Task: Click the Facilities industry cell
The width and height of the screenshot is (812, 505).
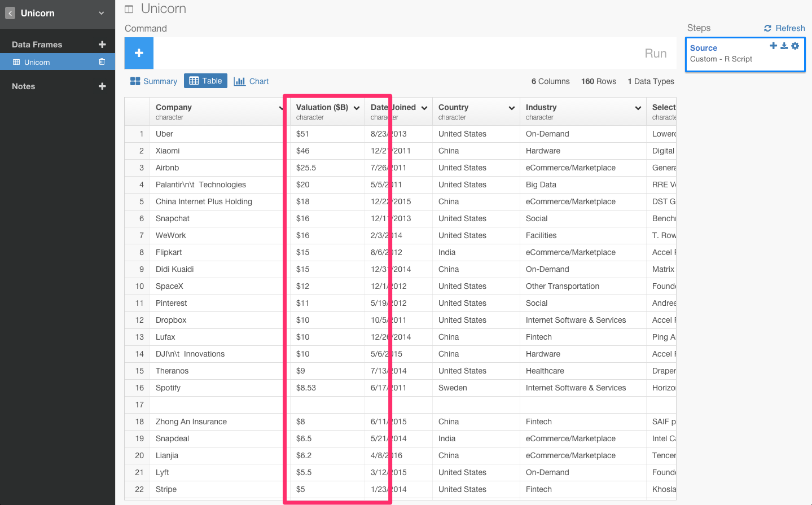Action: (x=583, y=235)
